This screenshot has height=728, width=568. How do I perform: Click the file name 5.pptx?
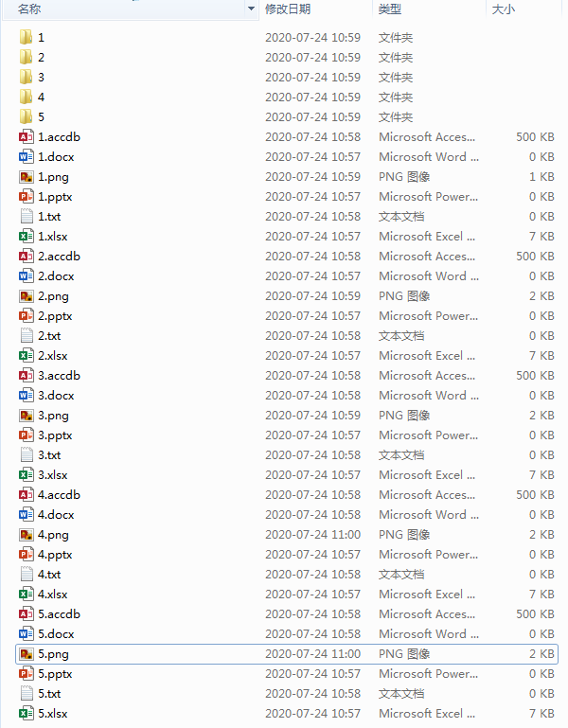[x=55, y=674]
